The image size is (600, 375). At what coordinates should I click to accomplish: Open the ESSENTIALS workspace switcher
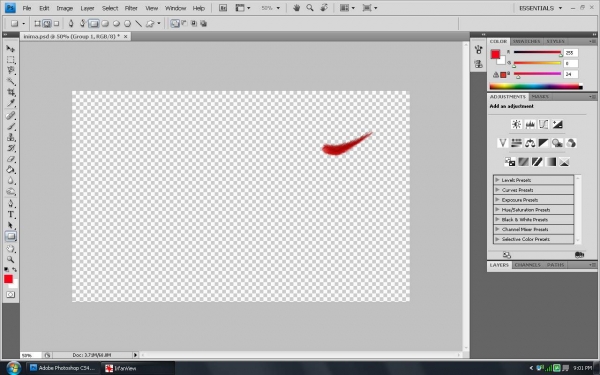[x=540, y=8]
